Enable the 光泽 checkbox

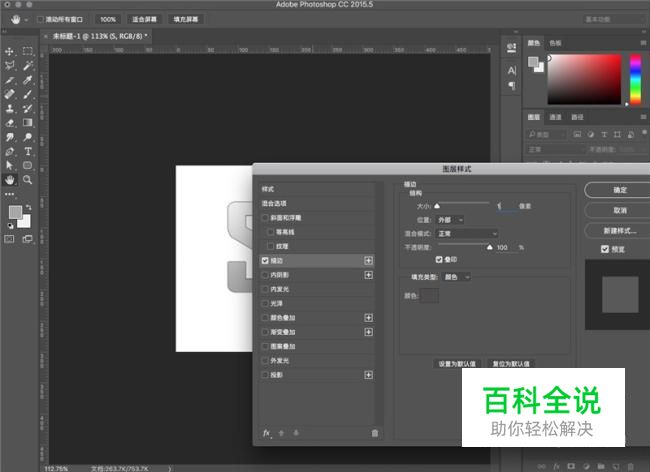[x=265, y=303]
